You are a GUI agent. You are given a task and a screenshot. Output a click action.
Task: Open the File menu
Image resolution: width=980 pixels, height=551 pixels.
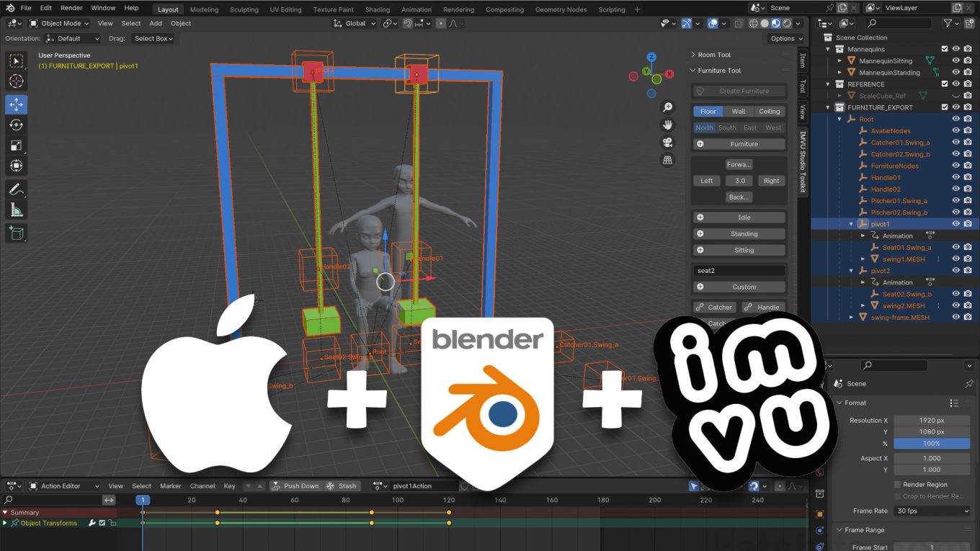26,8
